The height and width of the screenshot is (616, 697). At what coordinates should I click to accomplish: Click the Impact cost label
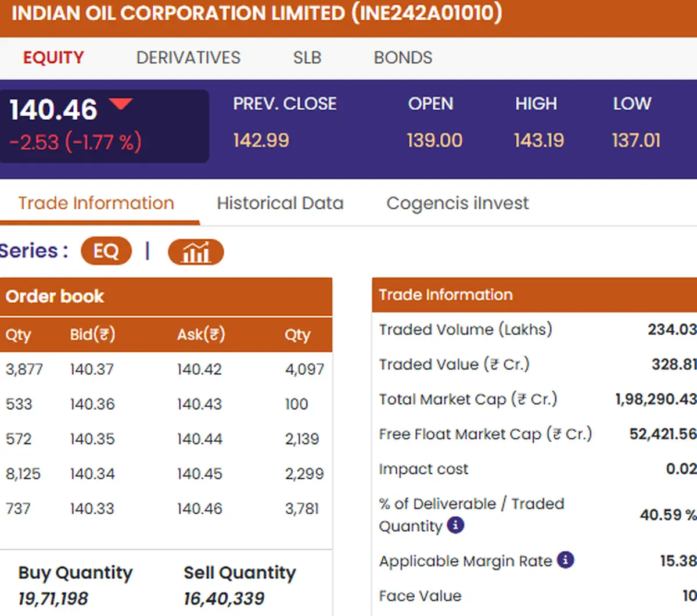(x=423, y=469)
